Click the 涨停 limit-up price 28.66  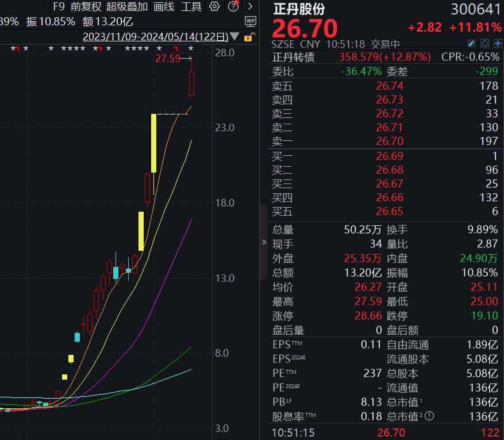tap(368, 316)
